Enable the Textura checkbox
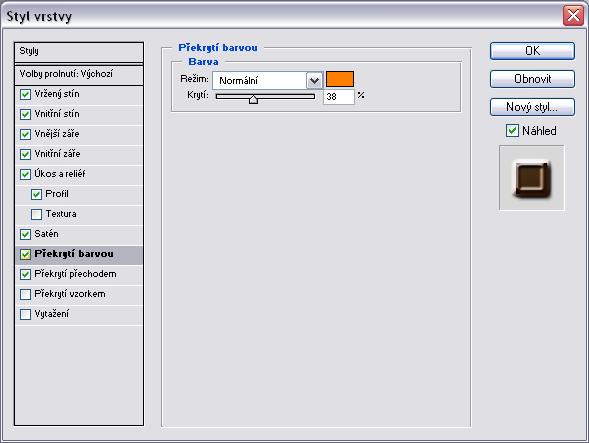 [x=36, y=214]
